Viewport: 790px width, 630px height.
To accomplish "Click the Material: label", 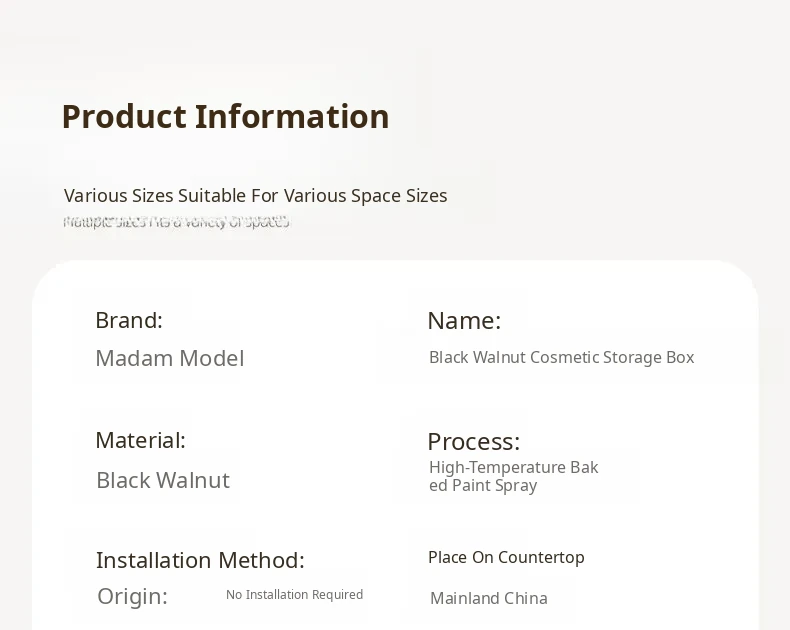I will pyautogui.click(x=141, y=440).
